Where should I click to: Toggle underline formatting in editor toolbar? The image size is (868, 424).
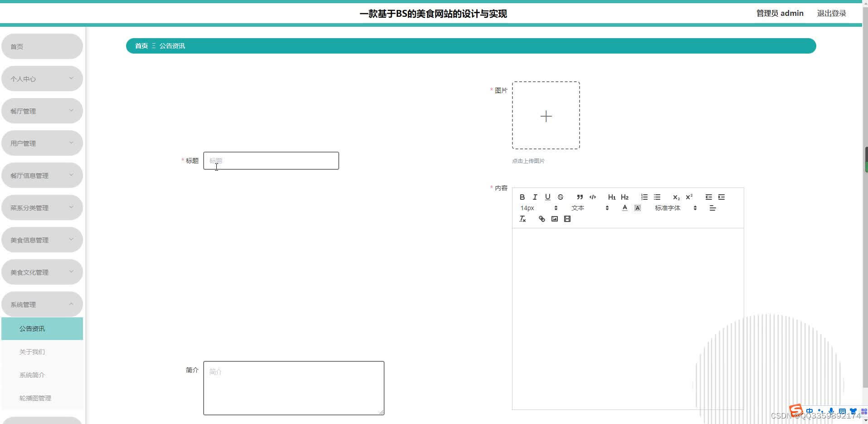(547, 197)
